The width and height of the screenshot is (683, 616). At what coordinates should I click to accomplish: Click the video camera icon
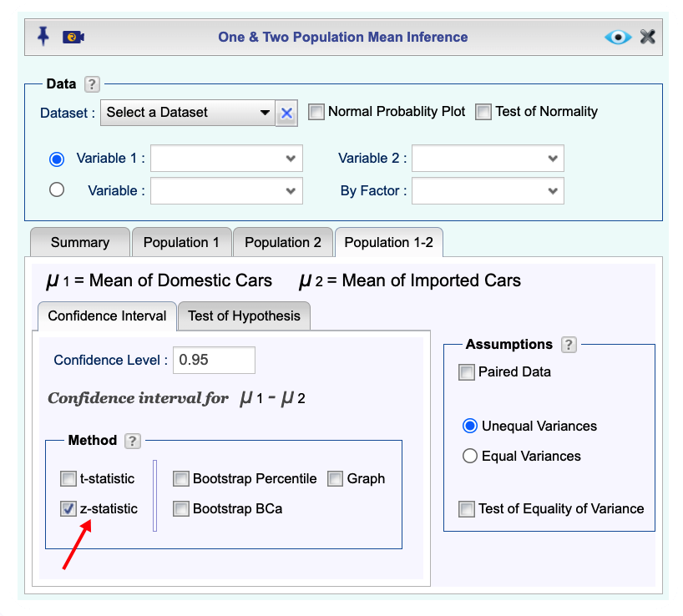pyautogui.click(x=73, y=37)
